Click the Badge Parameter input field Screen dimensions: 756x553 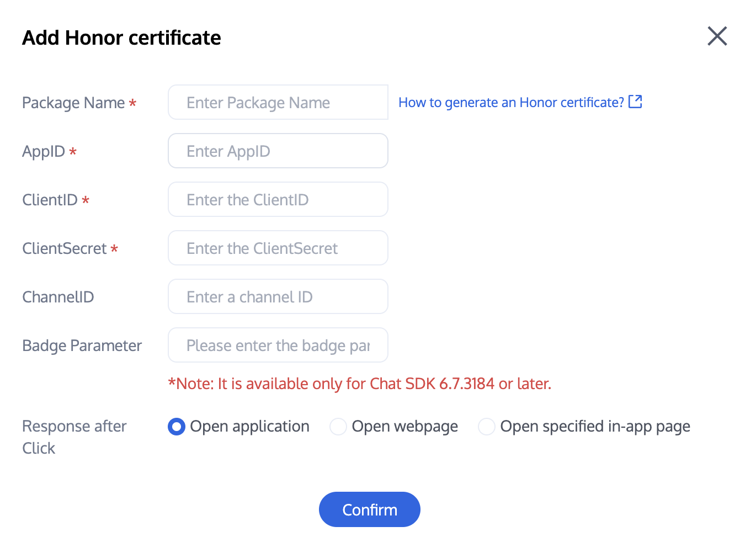(278, 345)
